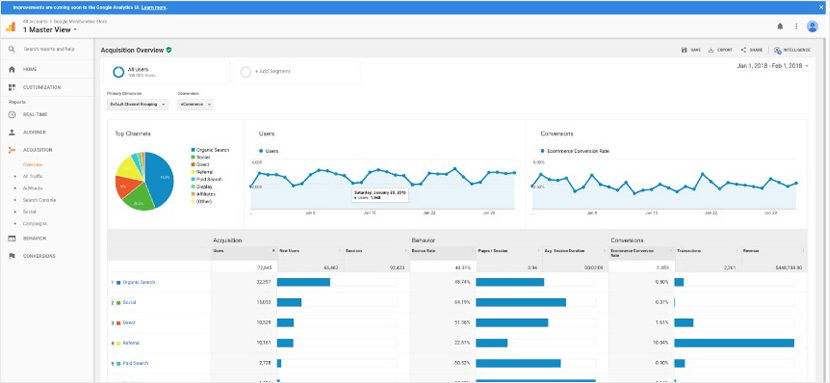
Task: Open AUDIENCE reports
Action: (34, 132)
